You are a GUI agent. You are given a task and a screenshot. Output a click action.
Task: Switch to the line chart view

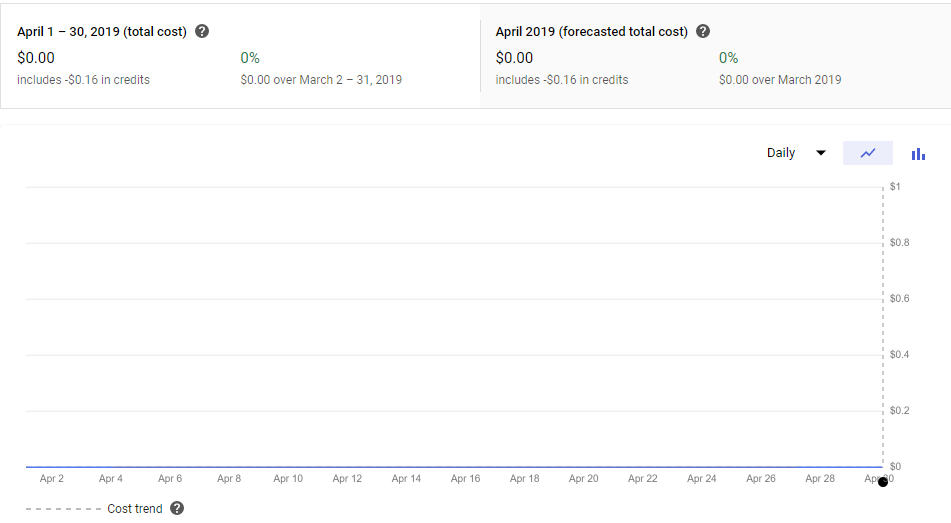click(x=868, y=153)
